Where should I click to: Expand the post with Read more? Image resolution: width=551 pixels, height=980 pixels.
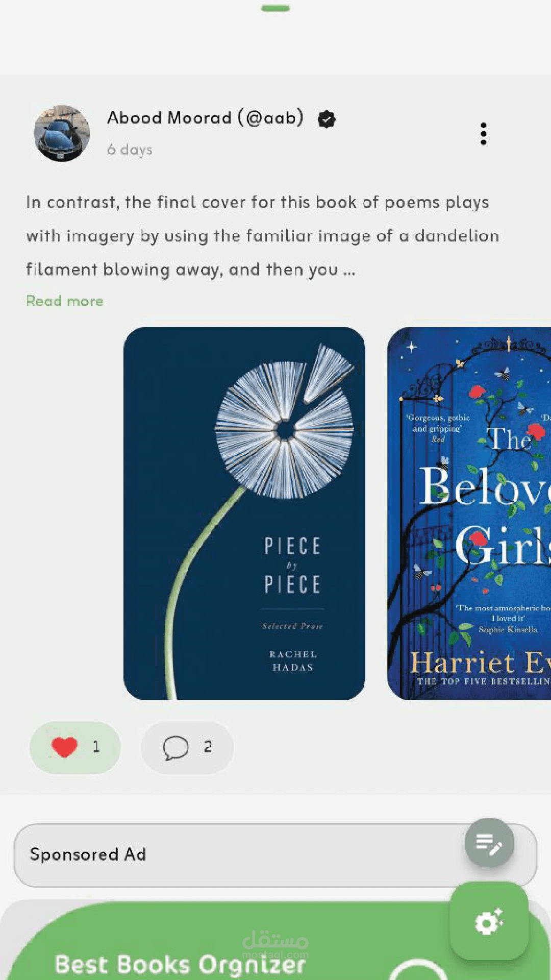coord(65,301)
